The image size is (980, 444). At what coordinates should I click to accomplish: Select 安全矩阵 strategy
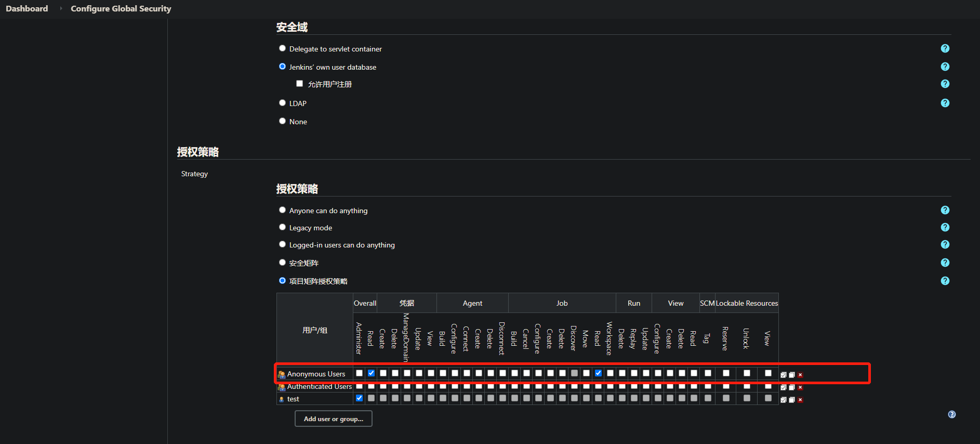coord(282,263)
